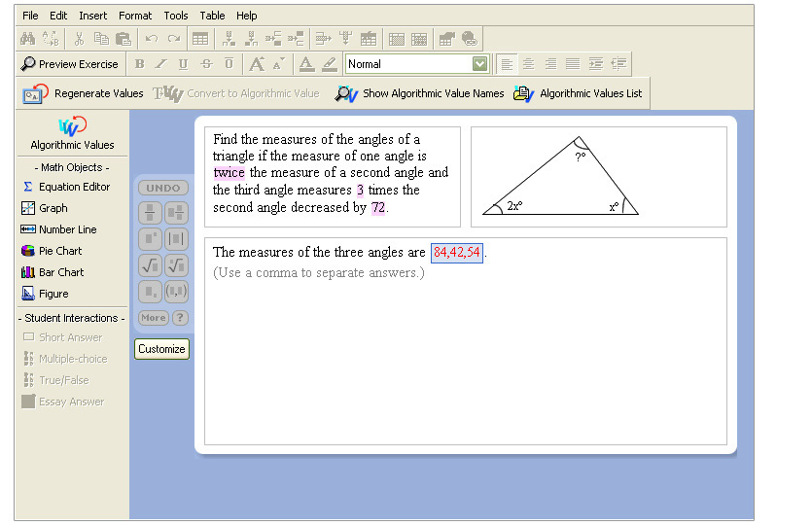
Task: Click the 84,42,54 answer field
Action: point(457,253)
